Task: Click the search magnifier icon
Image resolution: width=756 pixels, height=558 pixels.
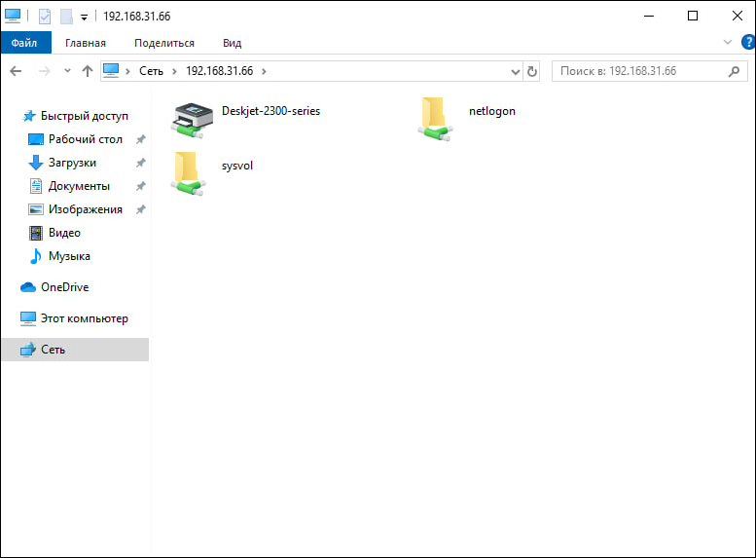Action: pyautogui.click(x=735, y=71)
